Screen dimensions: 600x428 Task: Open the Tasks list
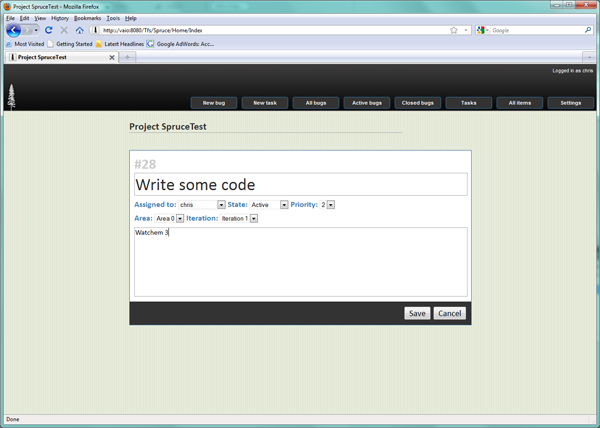point(468,103)
